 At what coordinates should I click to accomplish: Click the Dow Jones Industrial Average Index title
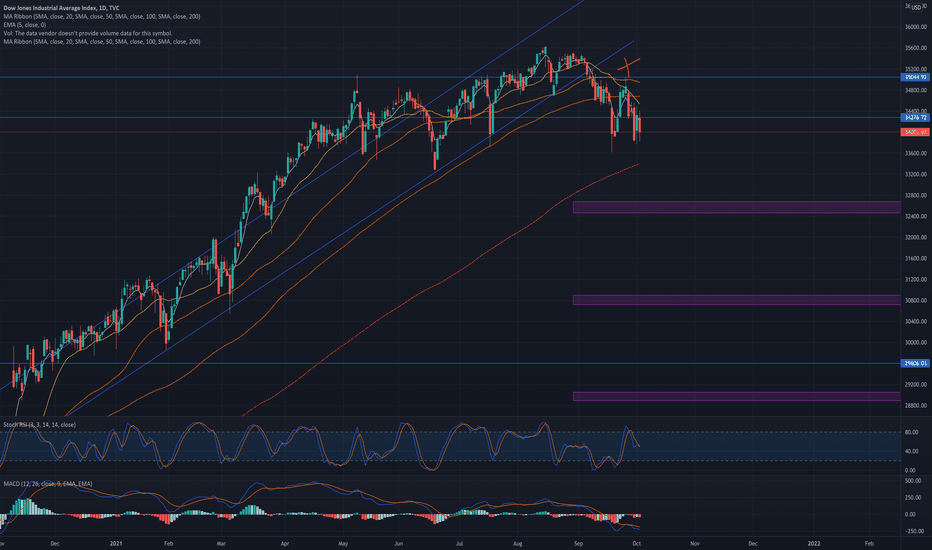pos(61,8)
